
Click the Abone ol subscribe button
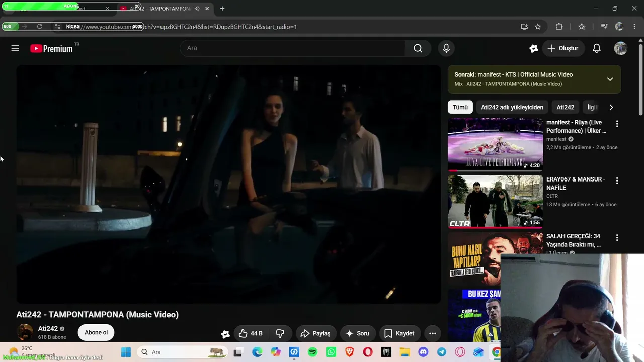pyautogui.click(x=96, y=332)
